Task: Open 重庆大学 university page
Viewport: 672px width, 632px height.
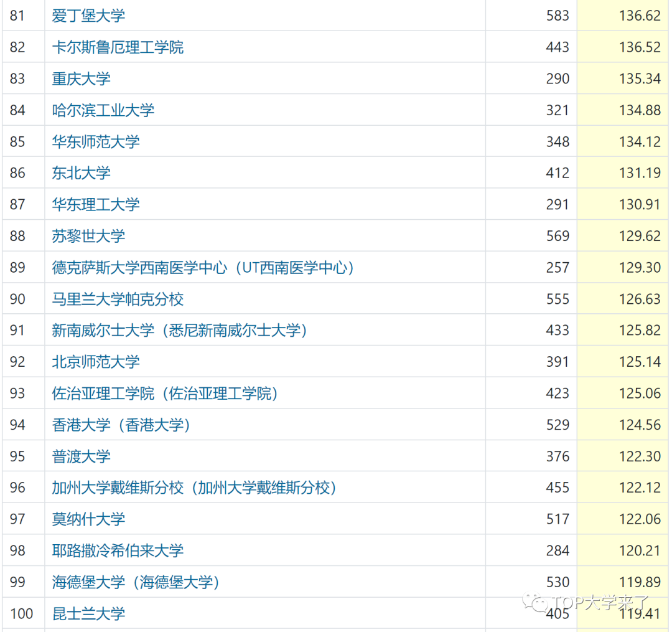Action: tap(81, 78)
